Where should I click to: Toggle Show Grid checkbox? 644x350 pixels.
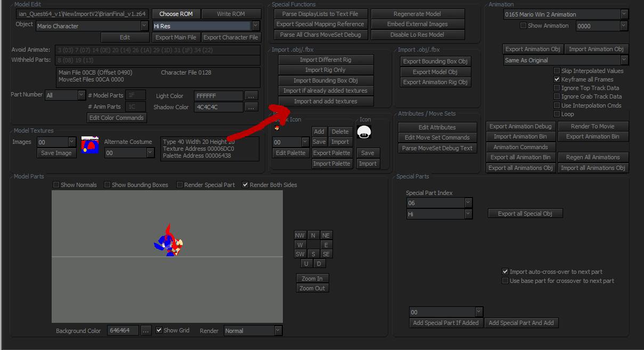click(x=159, y=330)
